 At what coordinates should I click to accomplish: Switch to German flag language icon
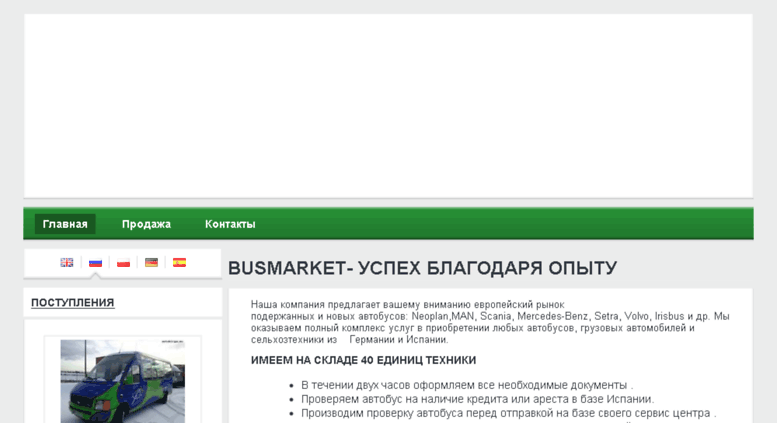[x=151, y=263]
